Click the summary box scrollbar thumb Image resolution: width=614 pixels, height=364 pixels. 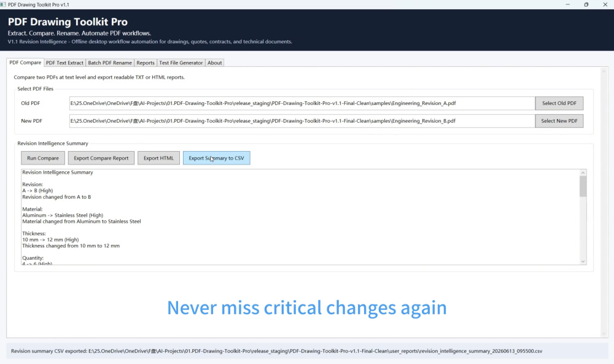coord(583,187)
